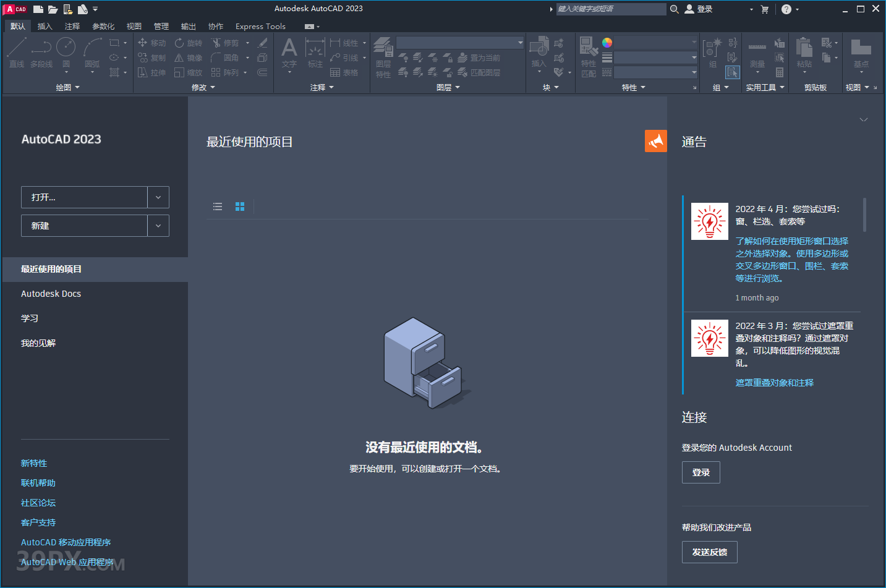Click the Stretch (拉伸) tool
The height and width of the screenshot is (588, 886).
(x=152, y=72)
